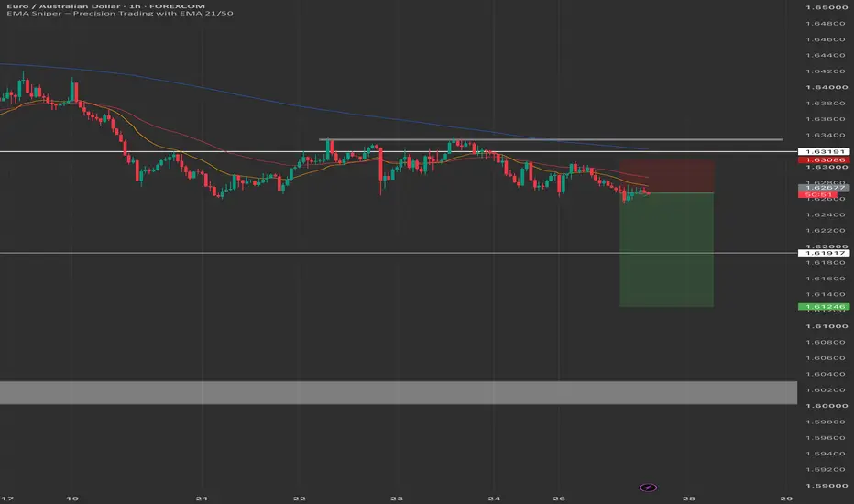
Task: Click the 1.61800 price axis label
Action: pos(827,263)
